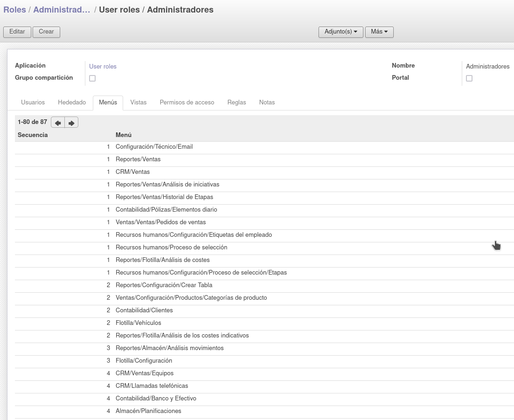Screen dimensions: 514x420
Task: Sort by the Menú column header
Action: point(124,135)
